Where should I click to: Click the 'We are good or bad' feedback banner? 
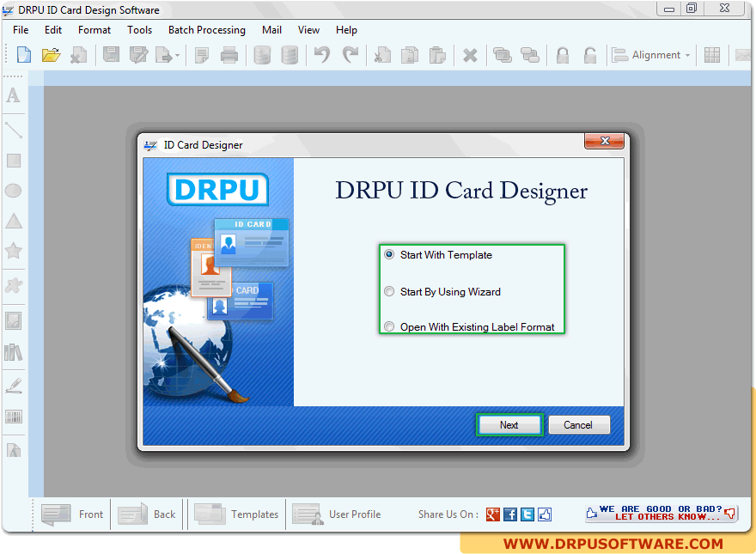coord(661,513)
